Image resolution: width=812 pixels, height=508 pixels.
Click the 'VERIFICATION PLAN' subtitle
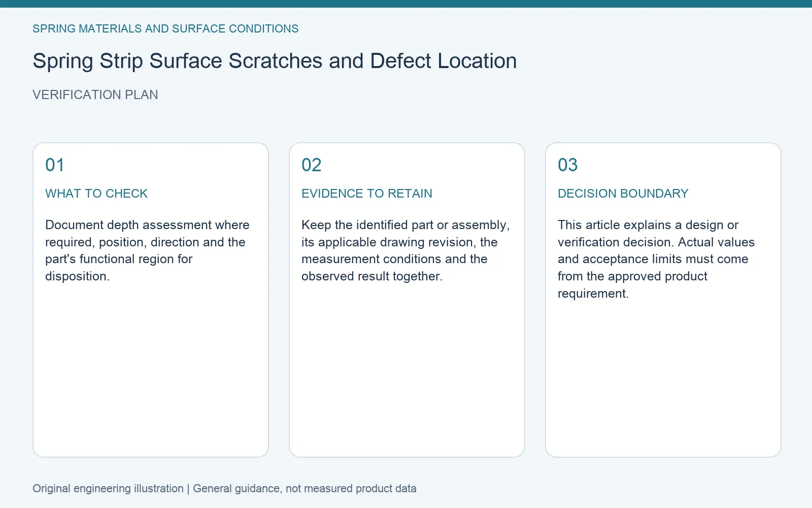[95, 95]
